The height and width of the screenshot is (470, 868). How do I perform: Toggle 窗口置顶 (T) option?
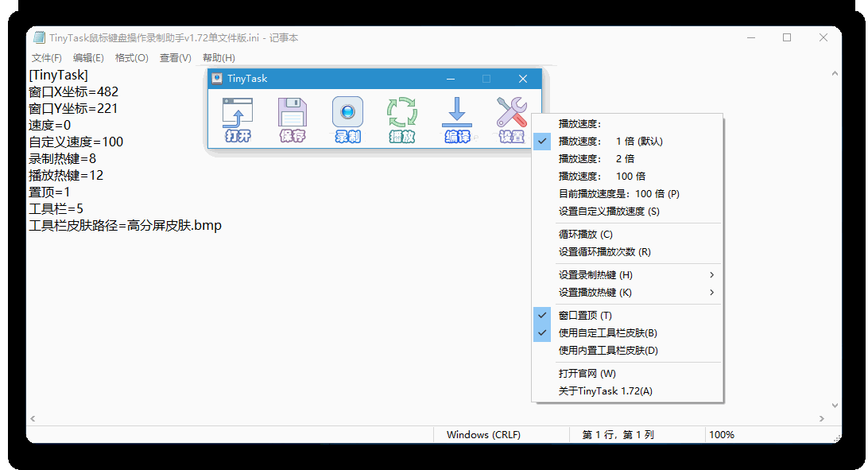pos(627,316)
